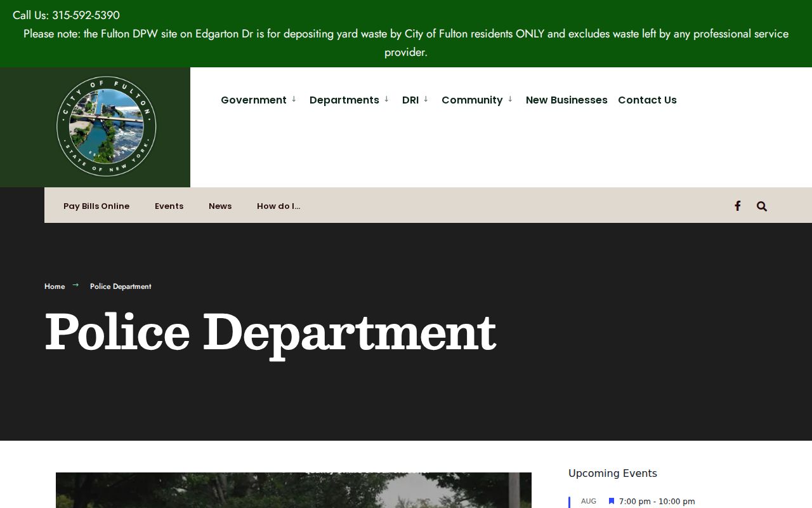Click the bookmark icon beside event time

[612, 501]
